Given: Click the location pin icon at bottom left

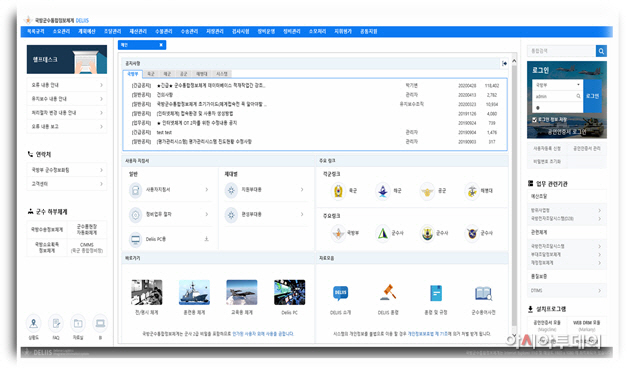Looking at the screenshot, I should tap(34, 323).
